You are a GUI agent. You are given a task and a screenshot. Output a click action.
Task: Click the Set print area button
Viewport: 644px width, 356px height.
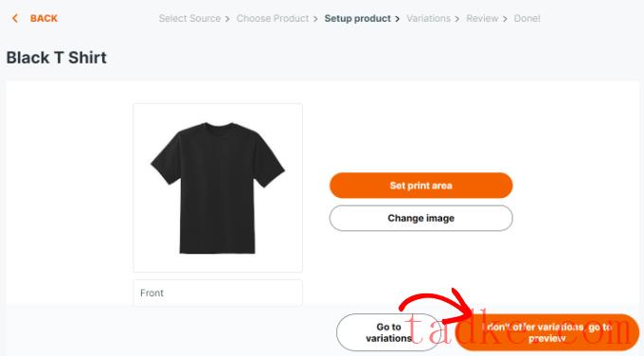[421, 186]
